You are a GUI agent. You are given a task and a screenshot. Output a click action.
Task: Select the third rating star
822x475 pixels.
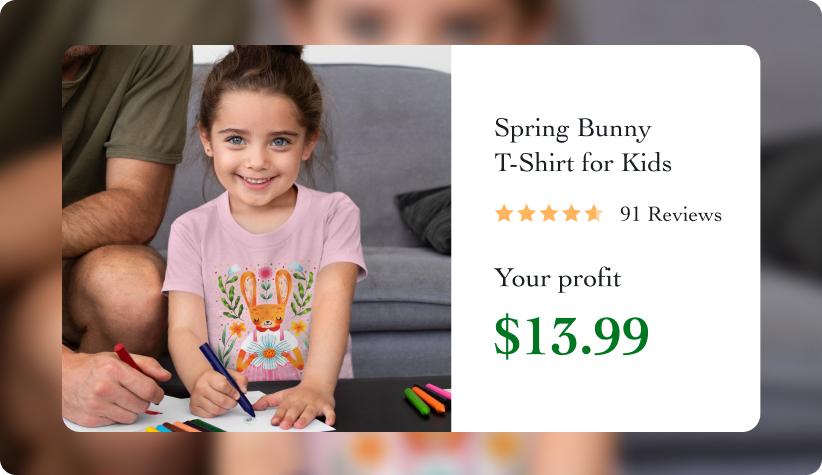point(549,213)
